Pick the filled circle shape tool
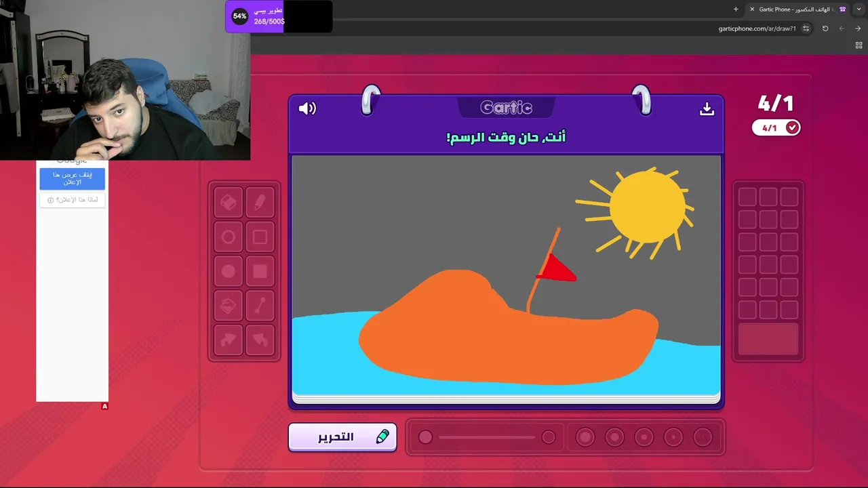Image resolution: width=868 pixels, height=488 pixels. (229, 272)
